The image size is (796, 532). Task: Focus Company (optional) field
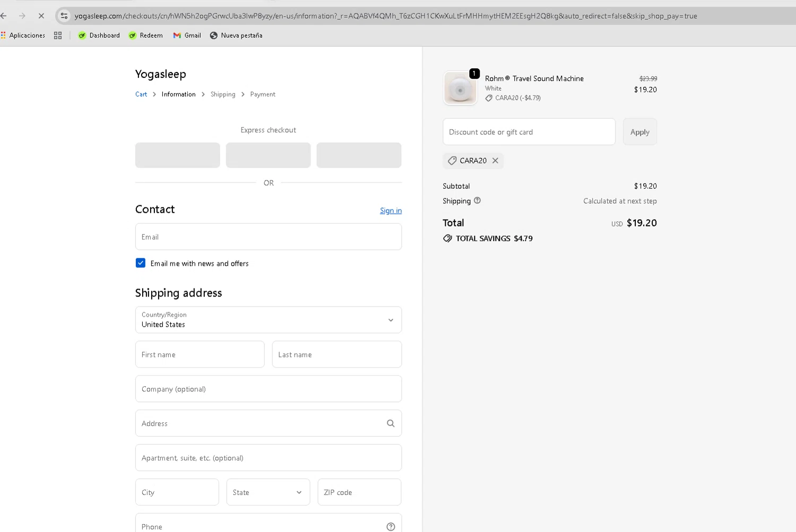269,389
